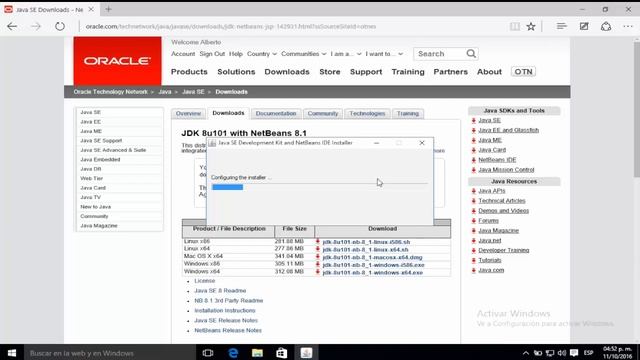Switch to the Documentation tab
The height and width of the screenshot is (360, 640).
tap(276, 113)
